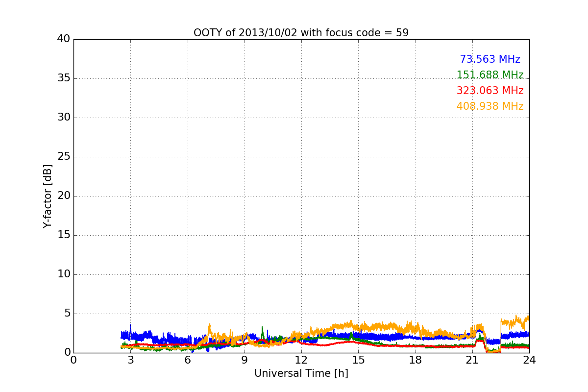Click y-axis tick value 5
This screenshot has height=392, width=588.
[67, 314]
